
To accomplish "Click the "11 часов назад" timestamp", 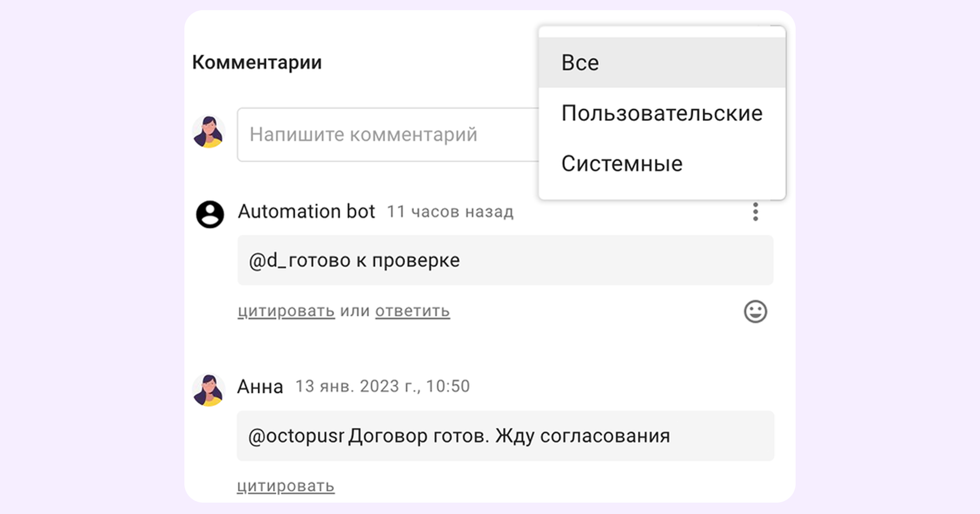I will coord(450,212).
